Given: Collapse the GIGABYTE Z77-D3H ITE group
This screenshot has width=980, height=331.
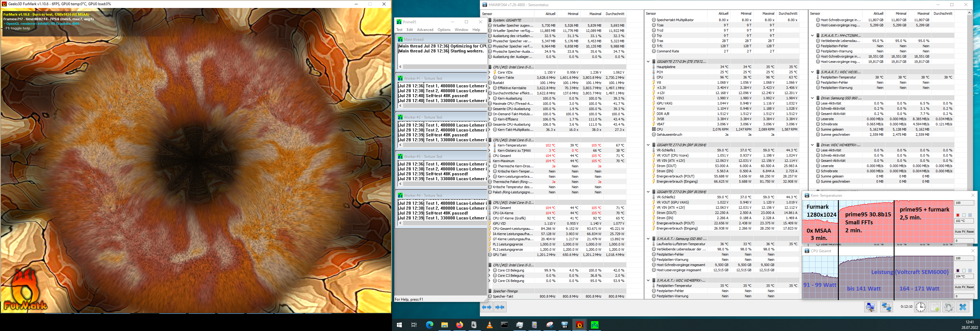Looking at the screenshot, I should 648,61.
